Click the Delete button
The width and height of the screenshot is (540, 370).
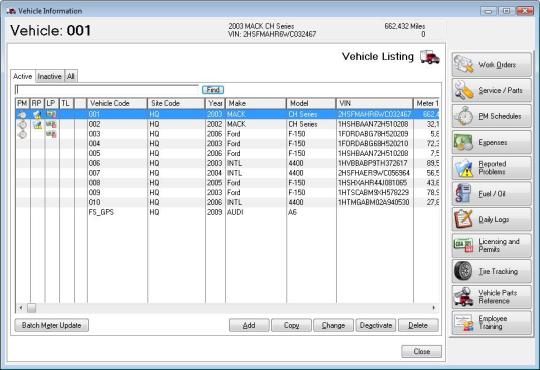[x=418, y=325]
